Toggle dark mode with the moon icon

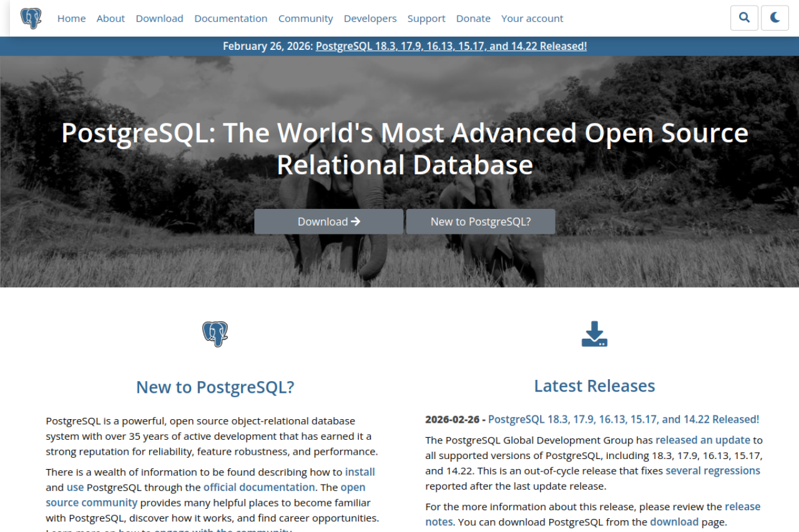[775, 17]
